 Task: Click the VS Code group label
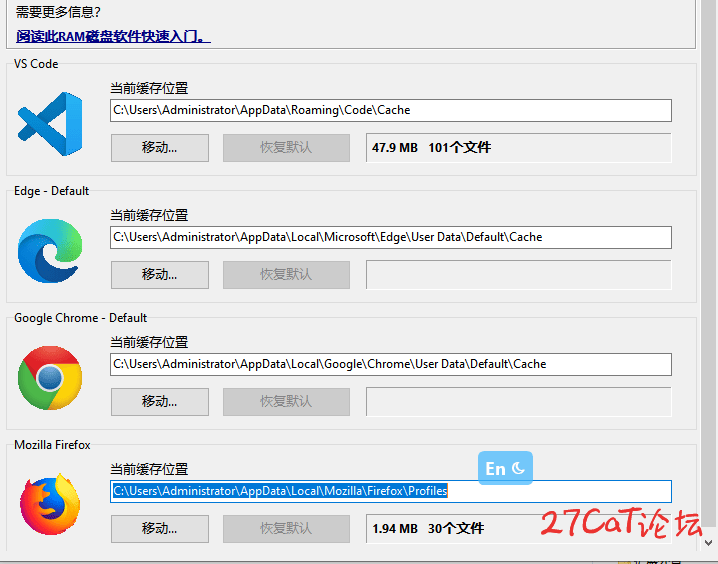(36, 64)
